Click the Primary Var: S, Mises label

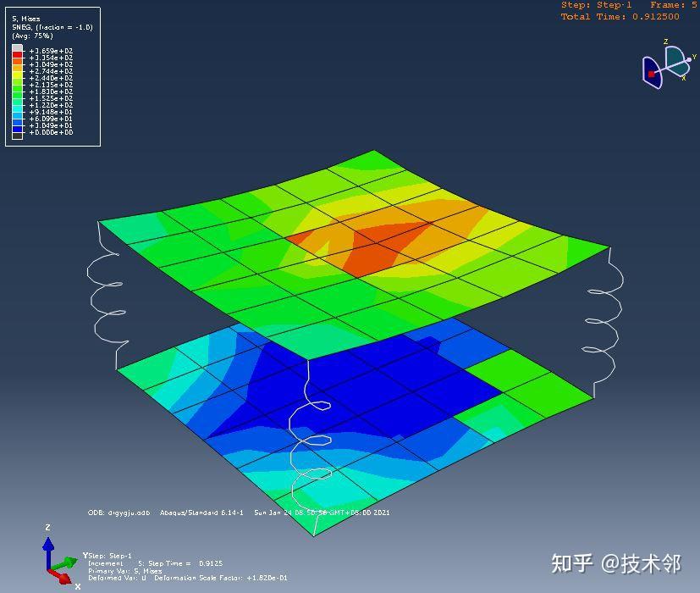pos(124,571)
